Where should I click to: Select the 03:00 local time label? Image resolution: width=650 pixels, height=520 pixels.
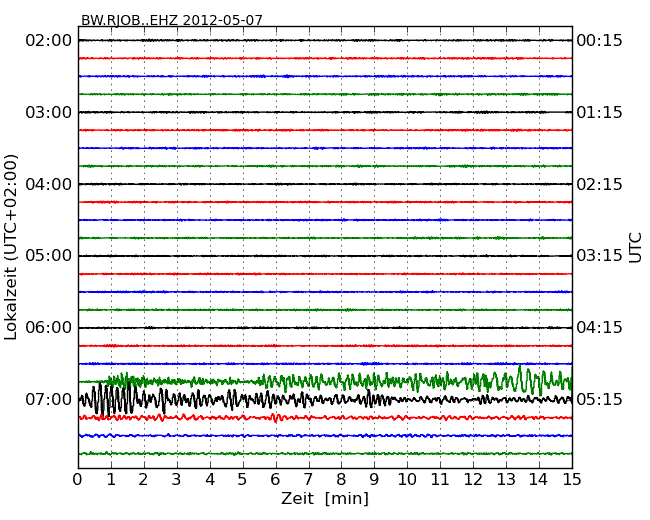pos(49,112)
